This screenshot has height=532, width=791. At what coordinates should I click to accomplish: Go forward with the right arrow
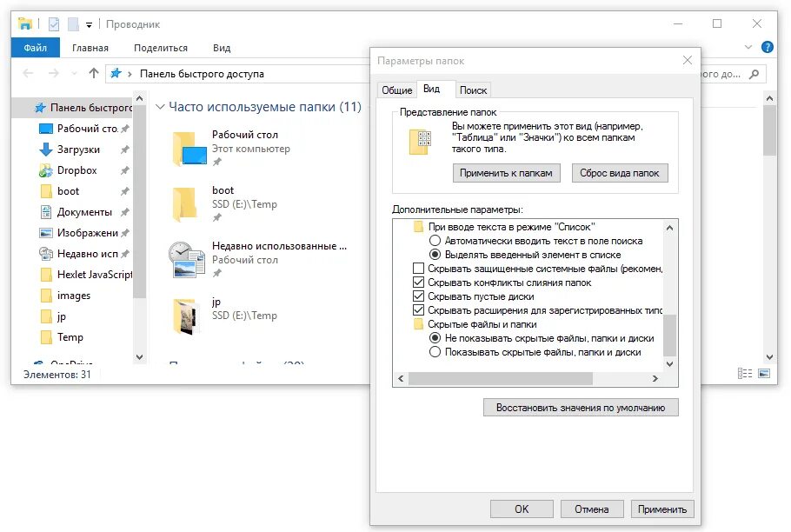point(54,74)
